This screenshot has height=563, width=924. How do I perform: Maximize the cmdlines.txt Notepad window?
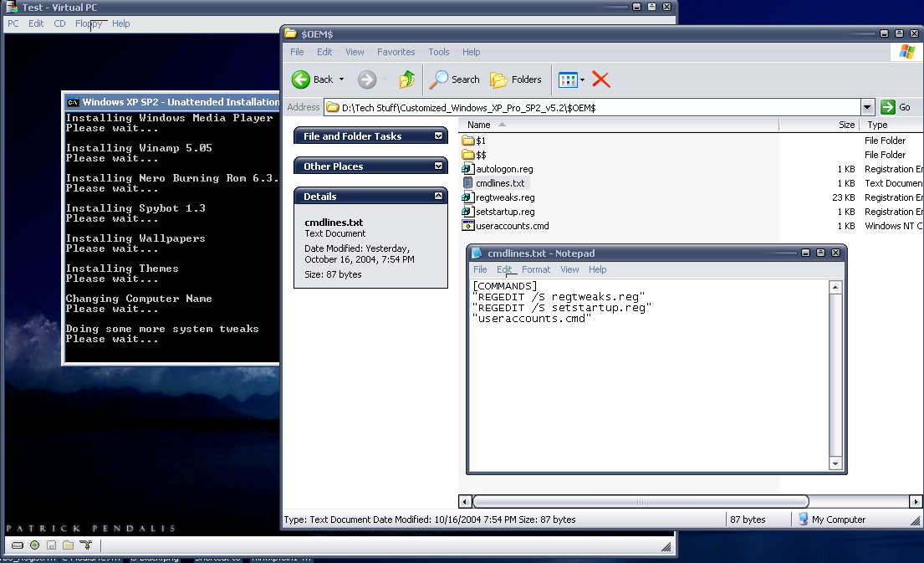pos(820,253)
